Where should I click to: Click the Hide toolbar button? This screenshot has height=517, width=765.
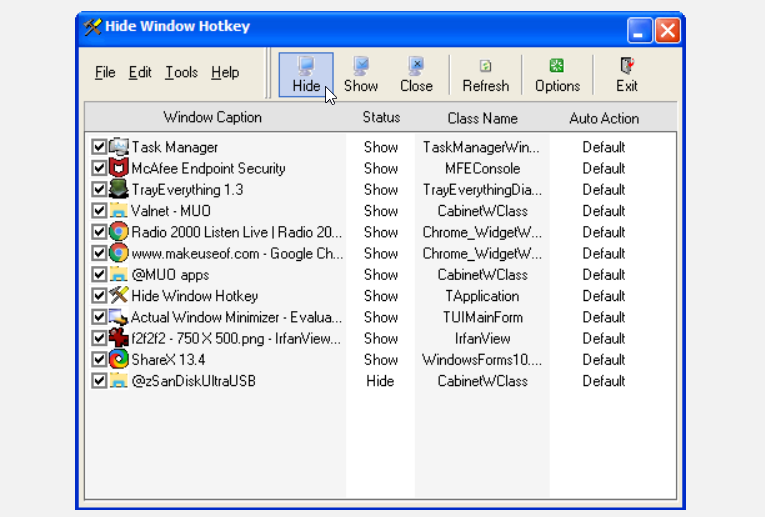306,75
